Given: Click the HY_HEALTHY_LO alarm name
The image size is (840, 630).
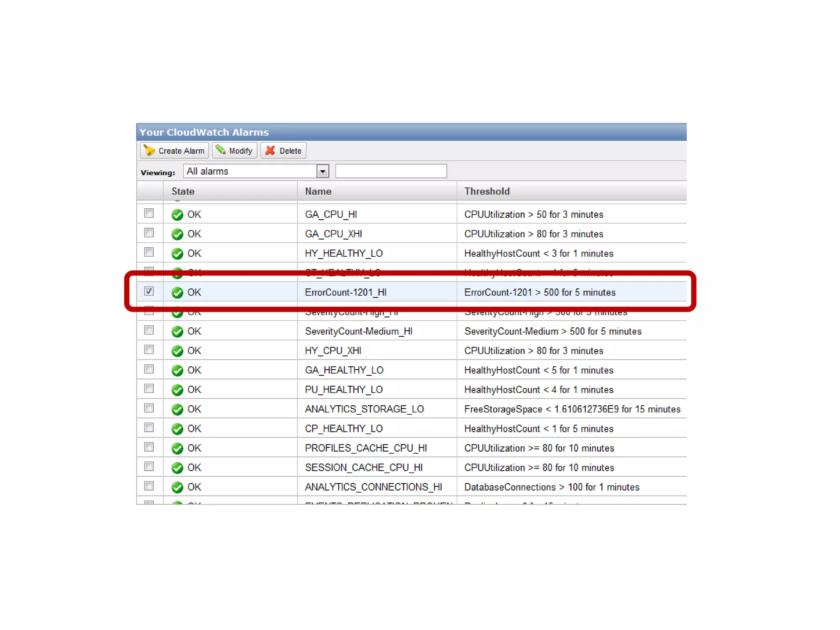Looking at the screenshot, I should [x=344, y=253].
